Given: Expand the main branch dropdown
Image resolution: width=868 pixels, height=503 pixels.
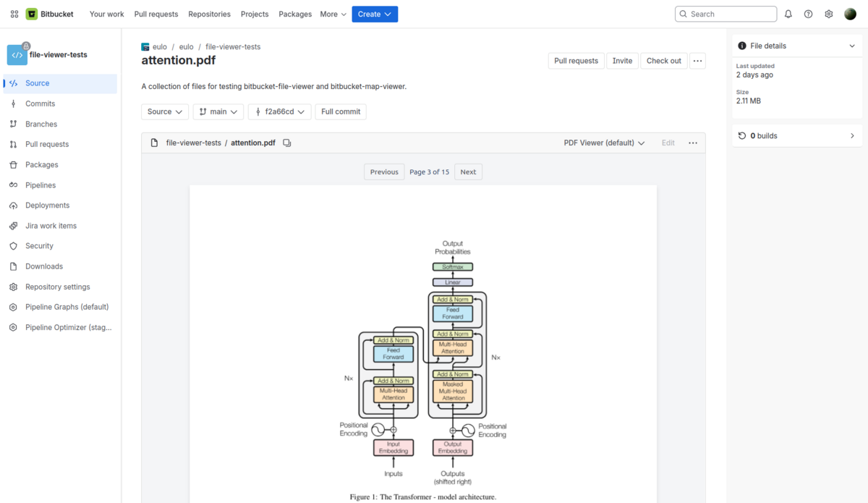Looking at the screenshot, I should tap(218, 111).
